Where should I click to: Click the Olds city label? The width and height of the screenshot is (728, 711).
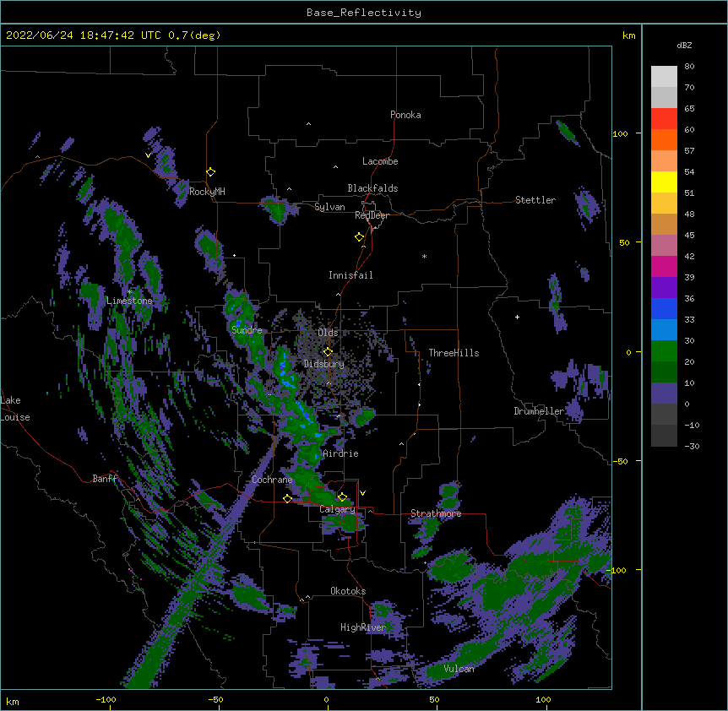[x=328, y=333]
